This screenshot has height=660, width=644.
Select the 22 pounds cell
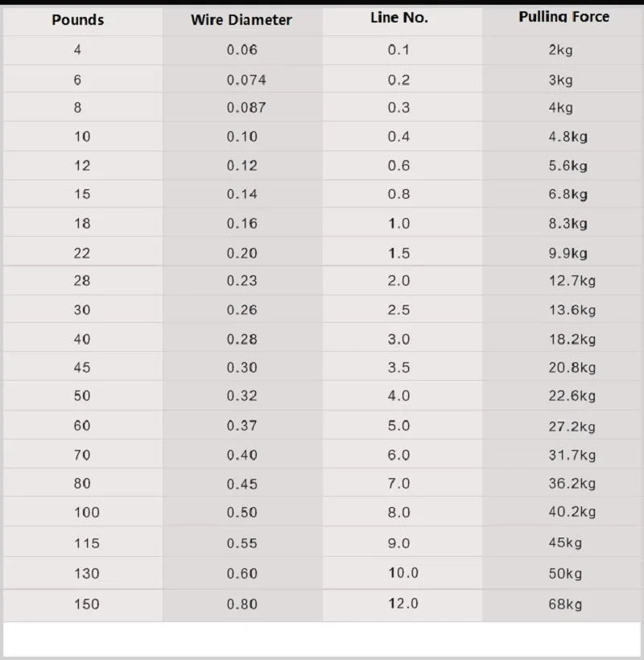82,253
